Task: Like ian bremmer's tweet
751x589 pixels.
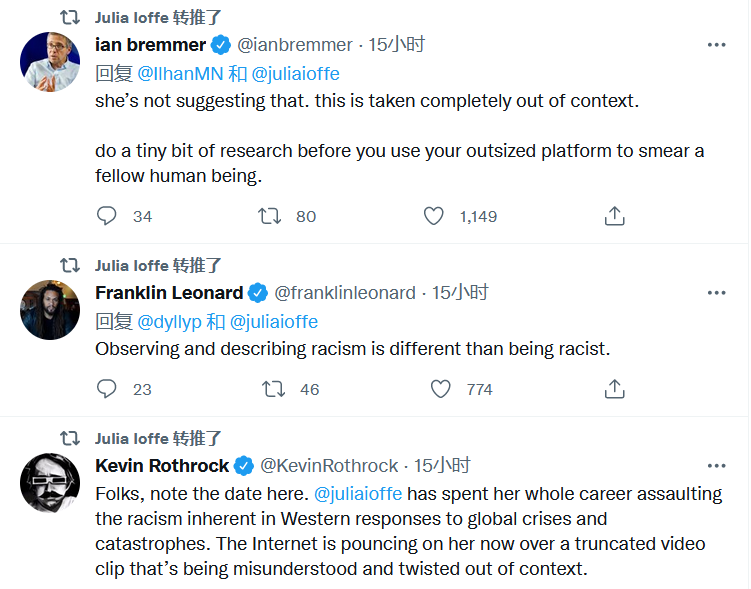Action: click(433, 216)
